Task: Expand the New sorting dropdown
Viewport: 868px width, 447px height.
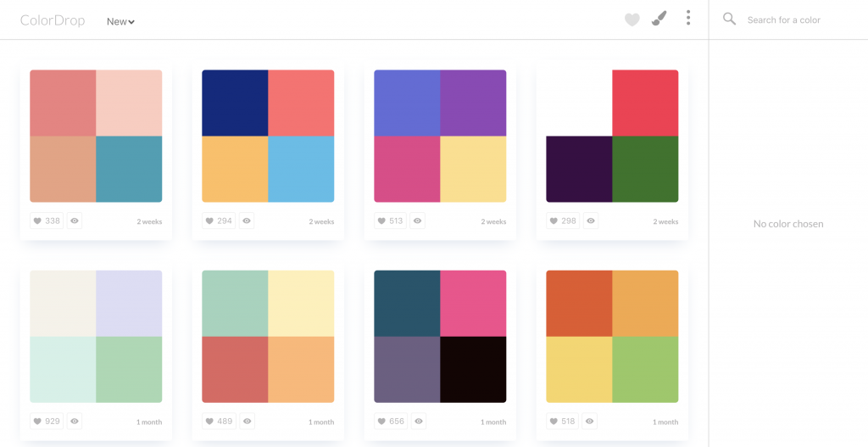Action: click(x=120, y=21)
